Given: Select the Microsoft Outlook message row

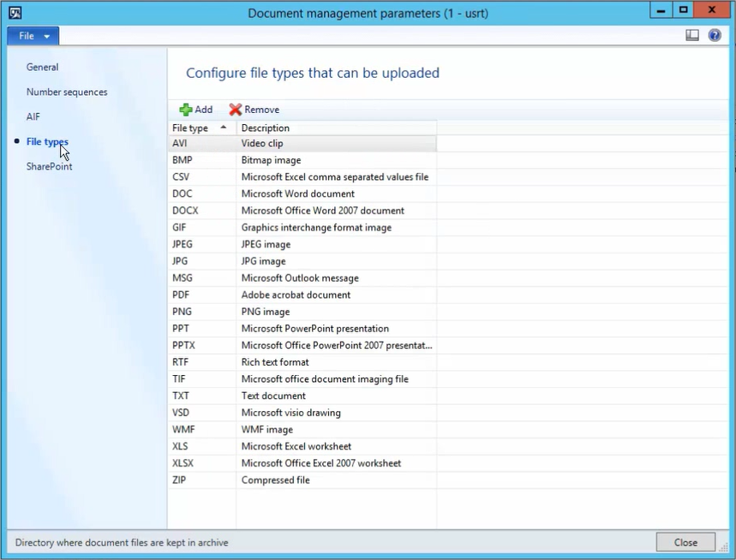Looking at the screenshot, I should [x=302, y=278].
